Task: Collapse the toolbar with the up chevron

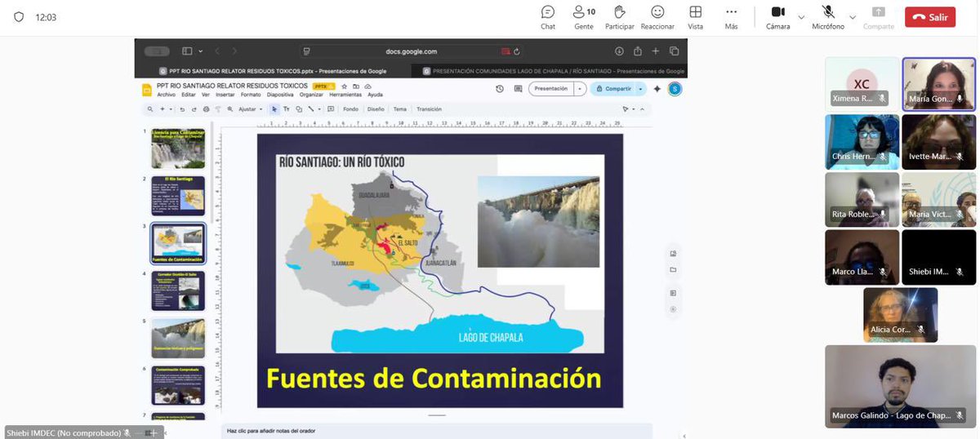Action: pyautogui.click(x=641, y=109)
